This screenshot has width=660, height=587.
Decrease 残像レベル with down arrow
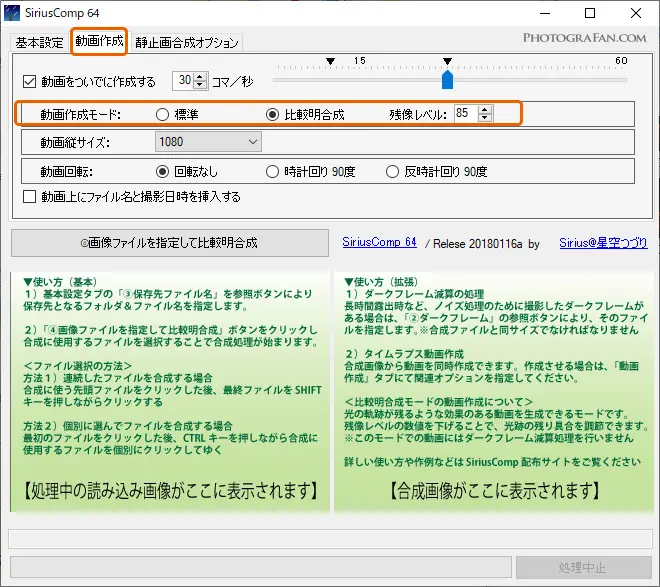pyautogui.click(x=485, y=117)
